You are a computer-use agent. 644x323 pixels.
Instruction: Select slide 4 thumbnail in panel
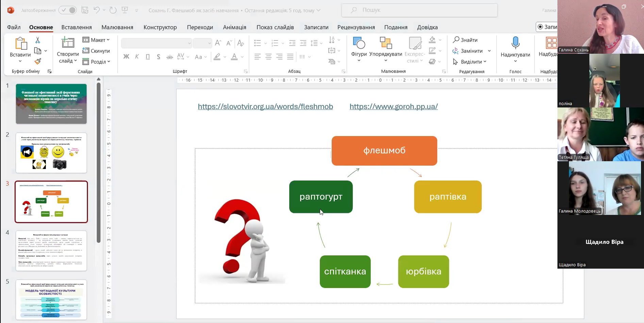51,250
